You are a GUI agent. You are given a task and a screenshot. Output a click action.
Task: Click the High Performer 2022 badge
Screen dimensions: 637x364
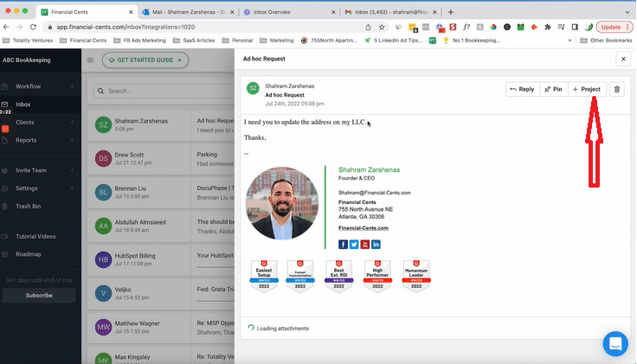point(377,276)
